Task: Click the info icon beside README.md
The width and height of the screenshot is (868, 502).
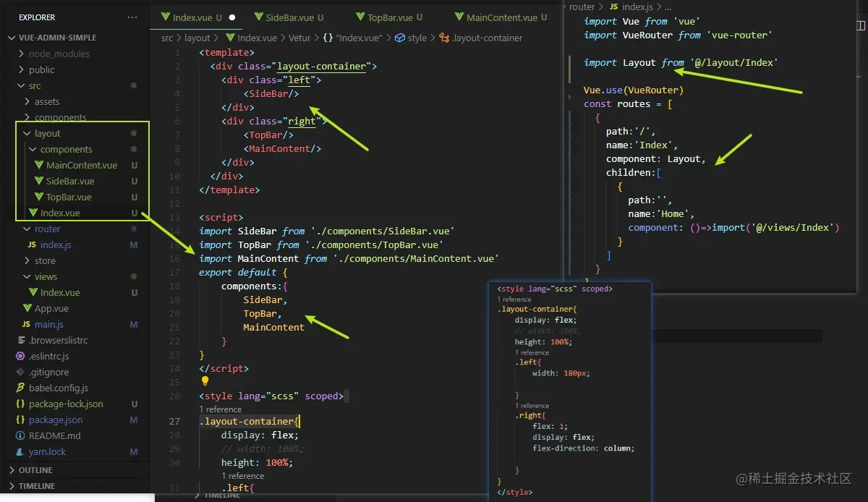Action: [x=20, y=435]
